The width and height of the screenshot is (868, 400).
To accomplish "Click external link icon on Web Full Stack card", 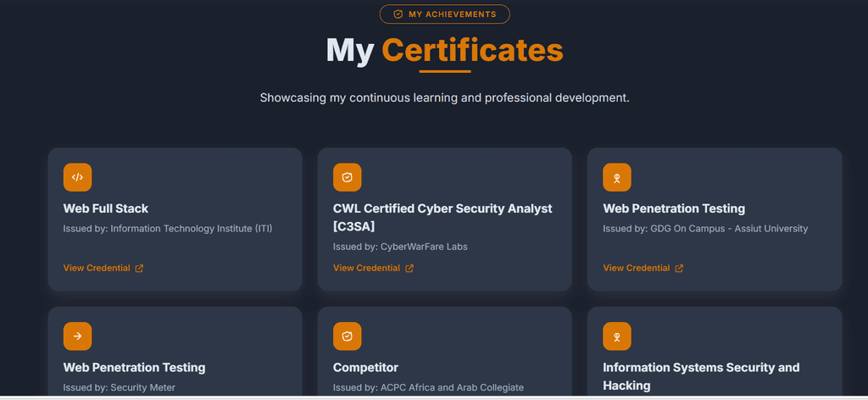I will tap(140, 269).
